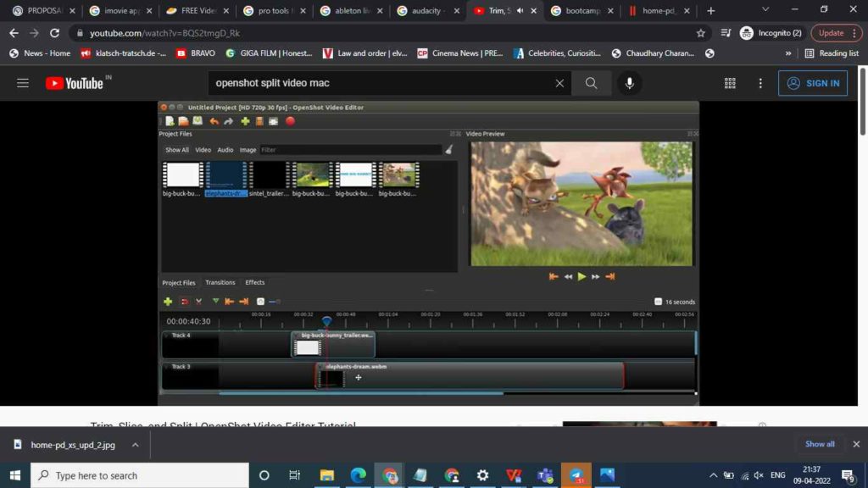Click the green Import Files plus in main toolbar

[x=245, y=121]
